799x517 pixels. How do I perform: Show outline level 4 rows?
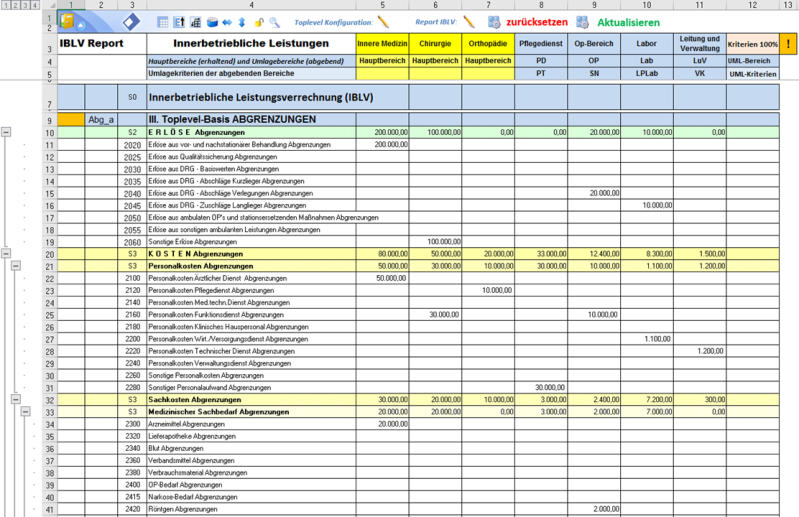[36, 6]
